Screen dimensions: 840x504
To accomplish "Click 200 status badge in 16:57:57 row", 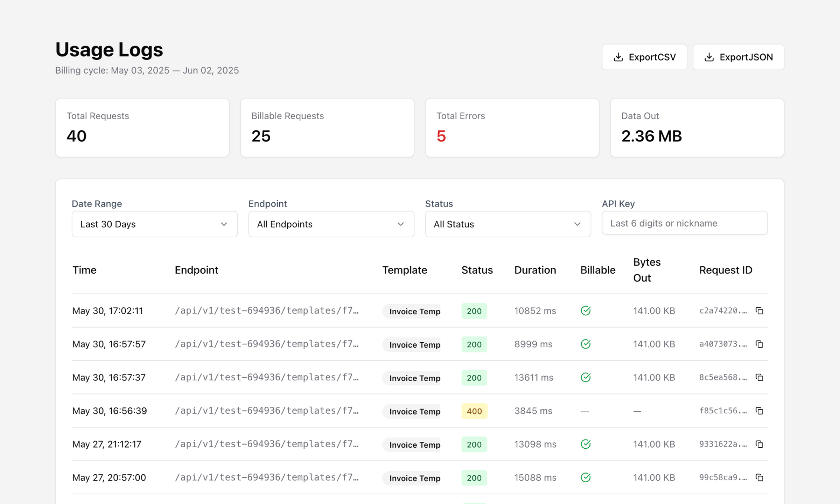I will pos(474,344).
